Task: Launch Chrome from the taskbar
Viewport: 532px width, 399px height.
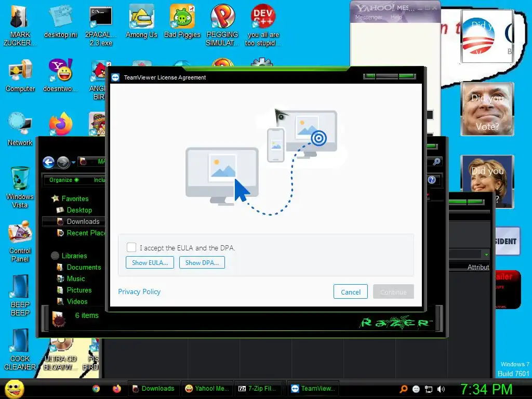Action: pos(96,389)
